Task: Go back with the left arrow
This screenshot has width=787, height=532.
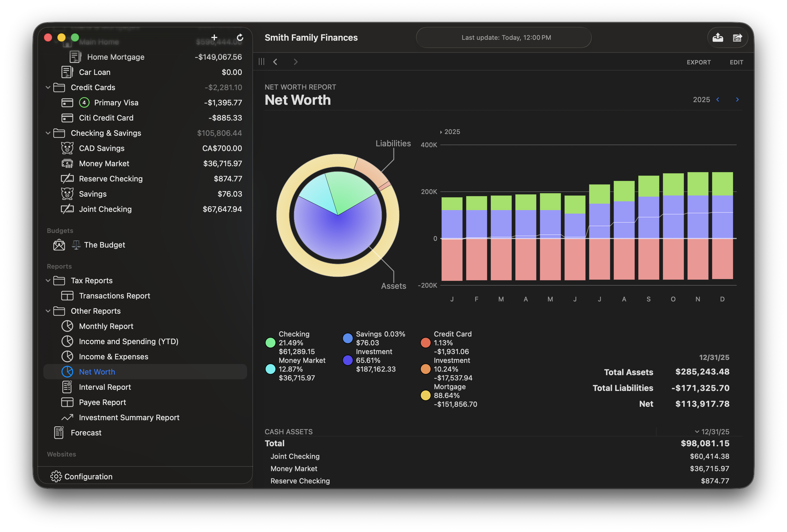Action: tap(275, 61)
